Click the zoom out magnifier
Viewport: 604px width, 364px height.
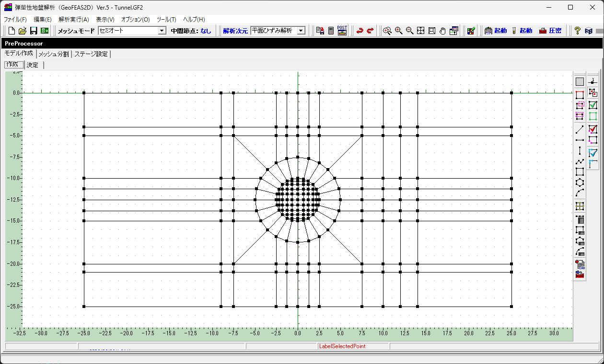[409, 31]
